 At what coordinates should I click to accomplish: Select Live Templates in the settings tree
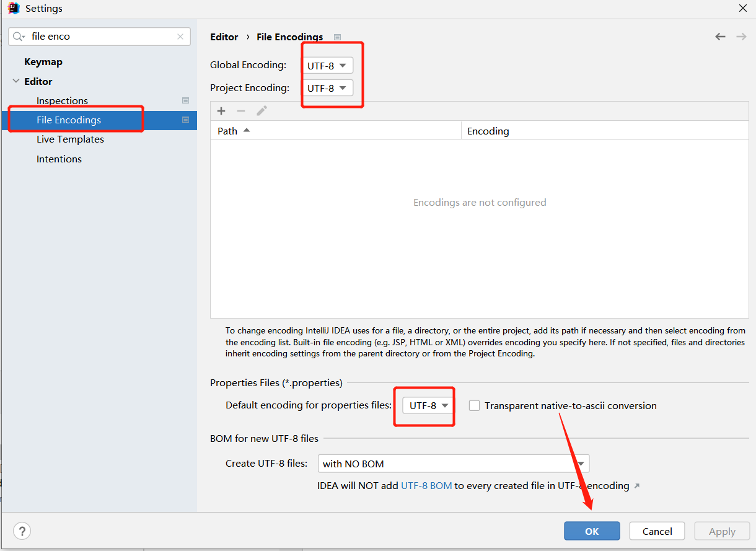[x=70, y=139]
